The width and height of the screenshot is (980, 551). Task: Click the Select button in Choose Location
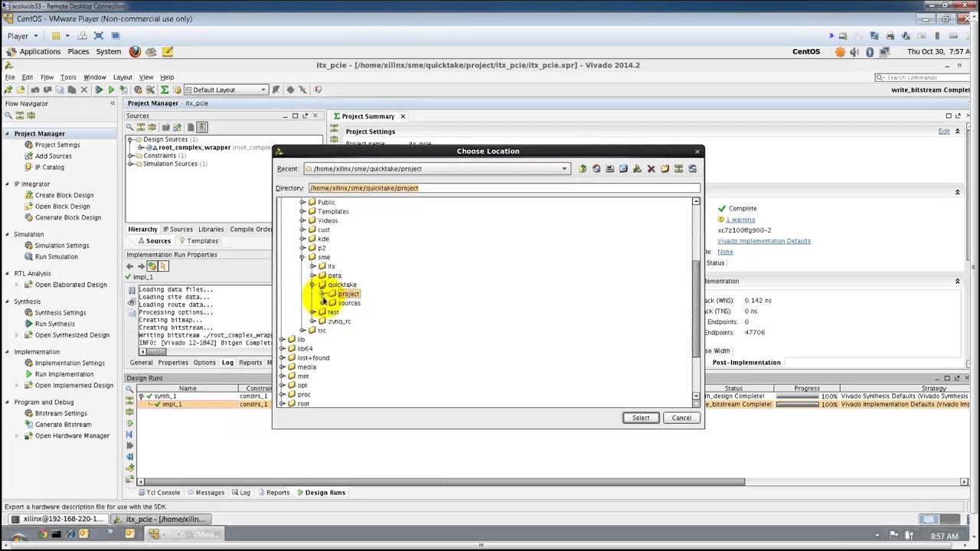[641, 418]
